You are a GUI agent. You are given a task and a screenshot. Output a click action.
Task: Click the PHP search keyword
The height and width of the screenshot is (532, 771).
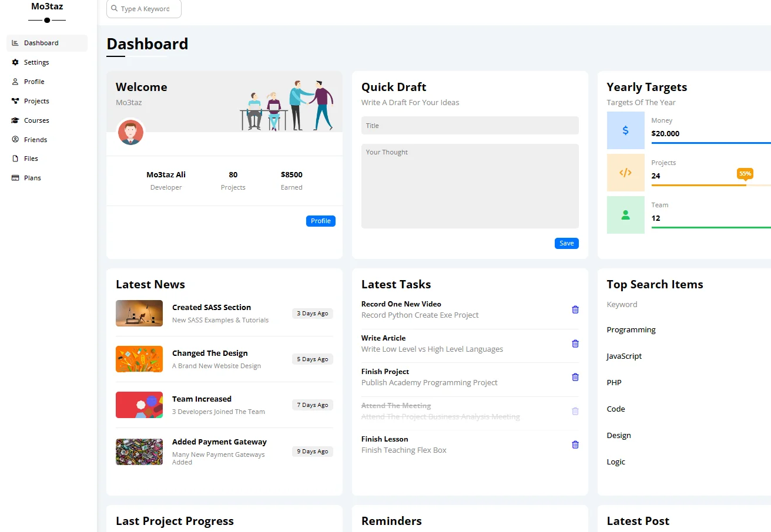pos(614,383)
